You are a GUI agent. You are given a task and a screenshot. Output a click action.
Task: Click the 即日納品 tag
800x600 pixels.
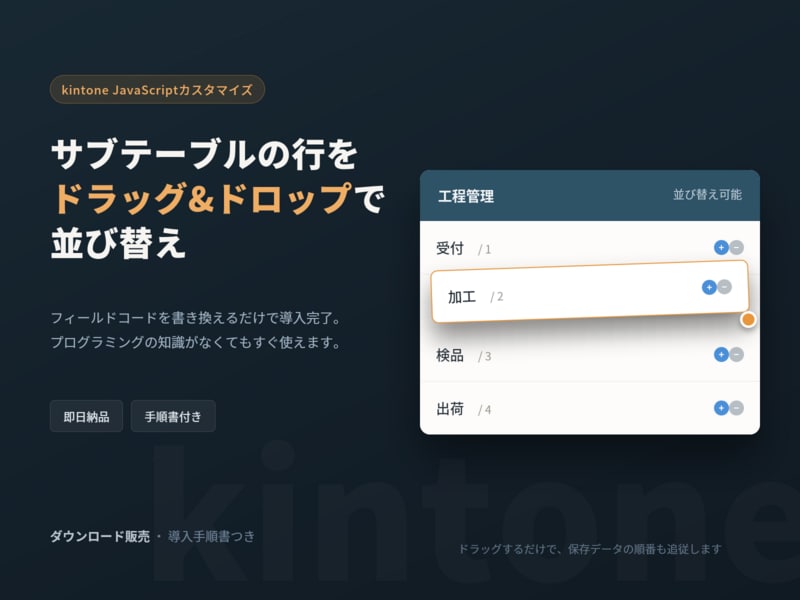click(86, 416)
